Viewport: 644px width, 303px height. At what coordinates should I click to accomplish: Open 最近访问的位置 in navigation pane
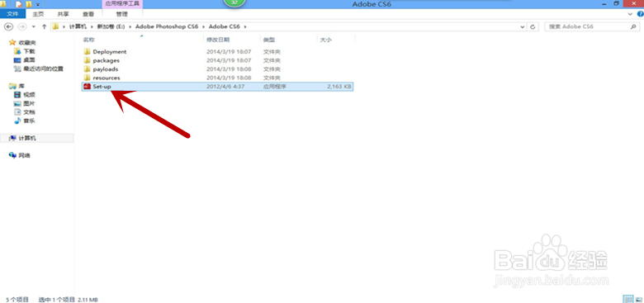pos(44,69)
